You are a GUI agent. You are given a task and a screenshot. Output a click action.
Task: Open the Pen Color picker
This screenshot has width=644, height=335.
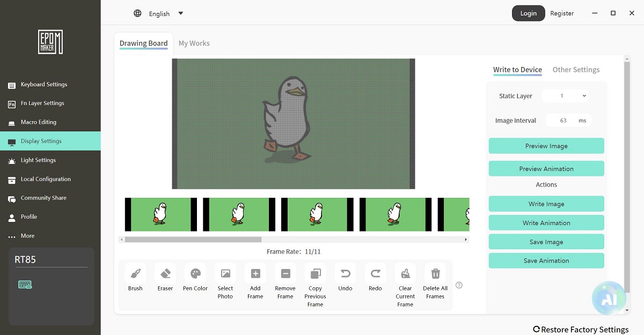[x=195, y=274]
